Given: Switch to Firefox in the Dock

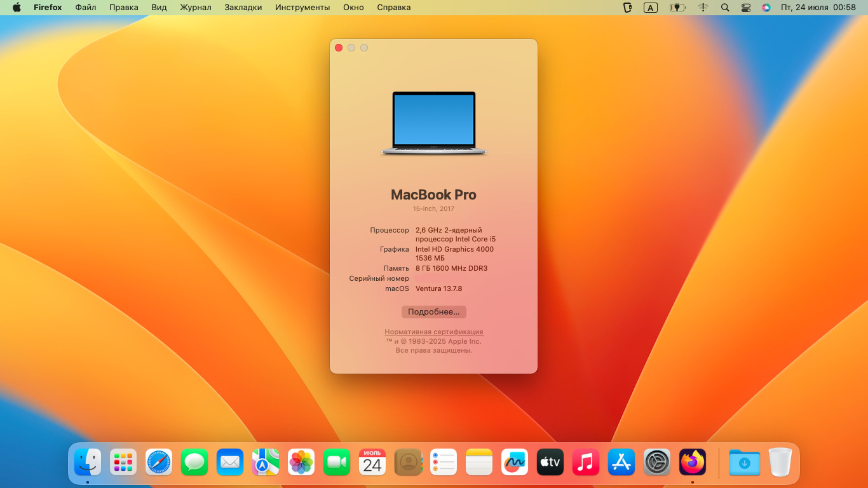Looking at the screenshot, I should click(693, 462).
